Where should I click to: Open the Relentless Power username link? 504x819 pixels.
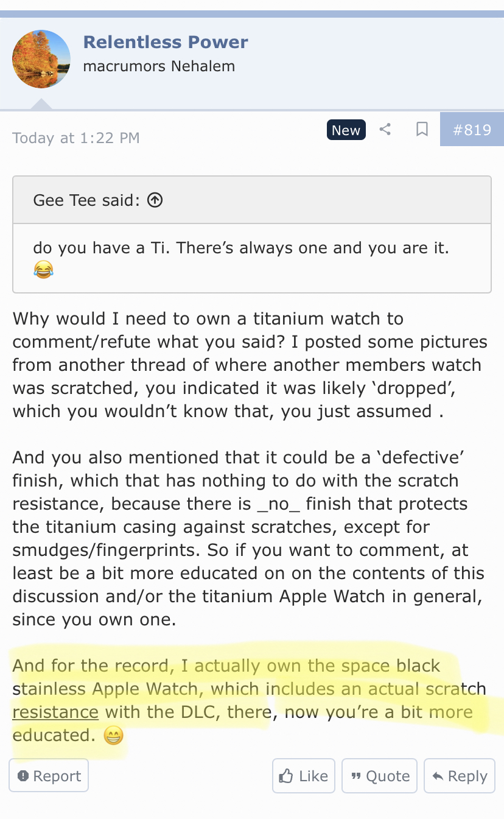coord(166,42)
